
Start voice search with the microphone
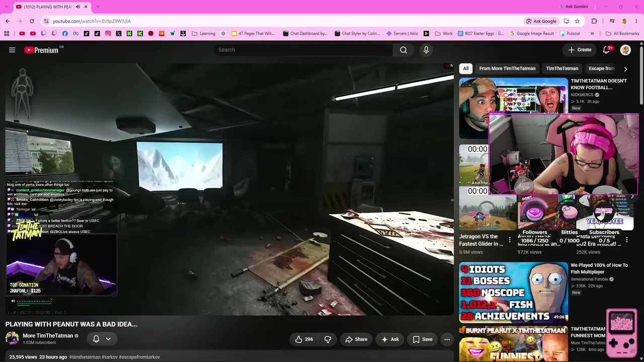click(x=426, y=50)
